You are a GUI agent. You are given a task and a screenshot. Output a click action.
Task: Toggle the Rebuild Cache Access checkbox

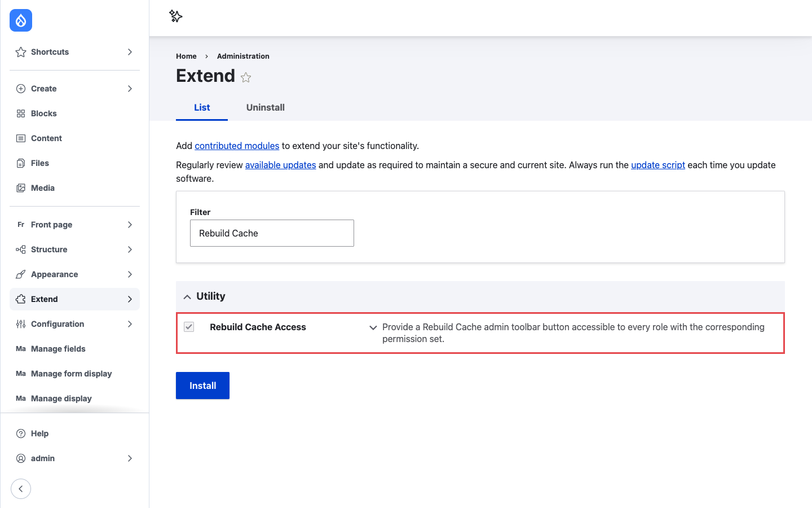click(189, 327)
